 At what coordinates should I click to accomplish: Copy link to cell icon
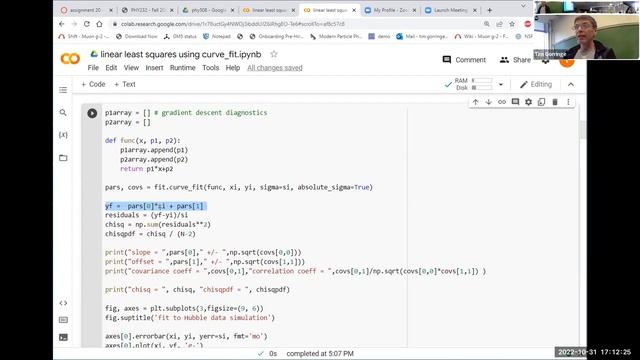502,102
